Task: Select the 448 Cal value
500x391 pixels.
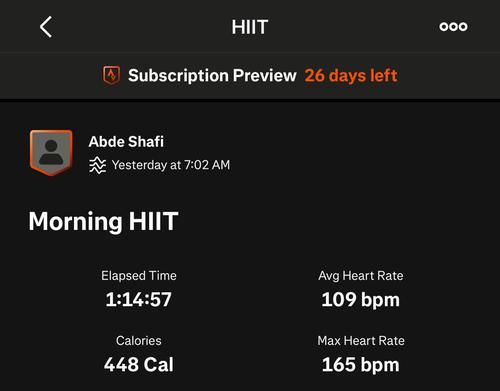Action: (139, 364)
